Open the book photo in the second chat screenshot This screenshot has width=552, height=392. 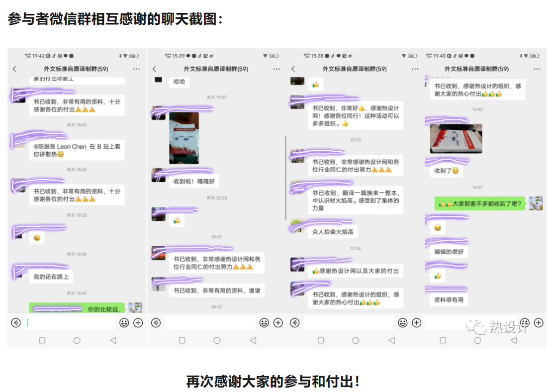[184, 138]
